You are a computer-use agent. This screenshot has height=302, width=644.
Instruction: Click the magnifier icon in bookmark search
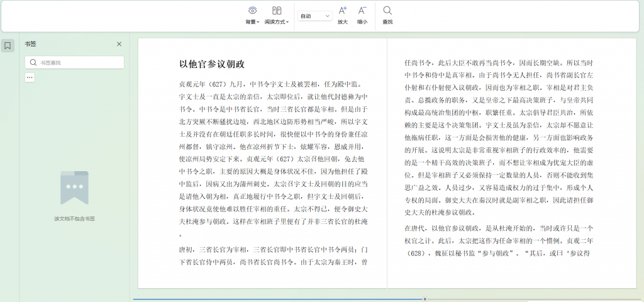coord(33,62)
